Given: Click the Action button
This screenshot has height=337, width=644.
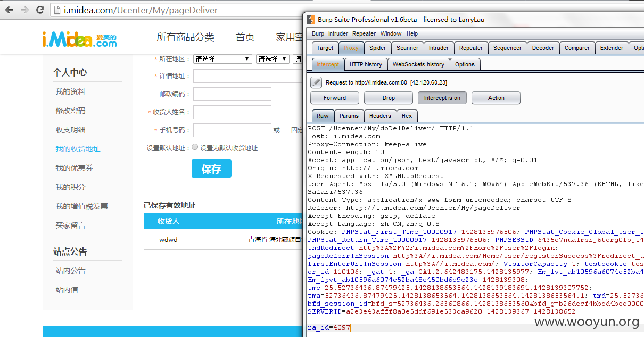Looking at the screenshot, I should [496, 98].
